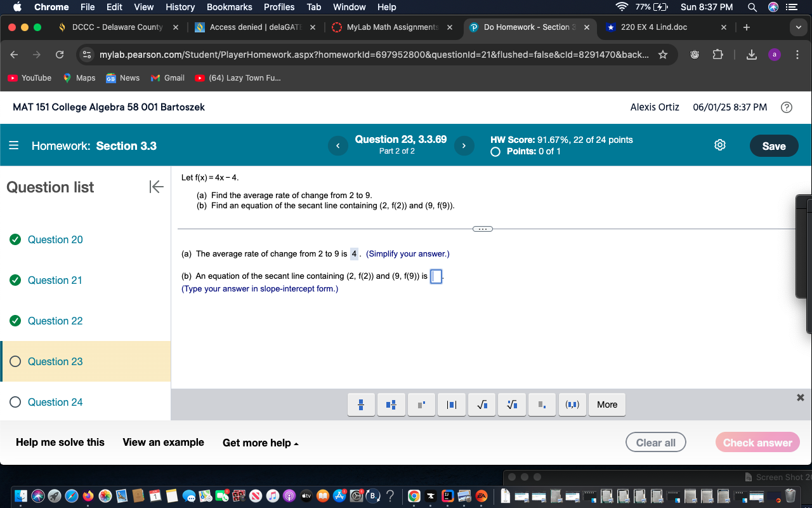Screen dimensions: 812x508
Task: Insert an ordered pair template
Action: point(572,404)
